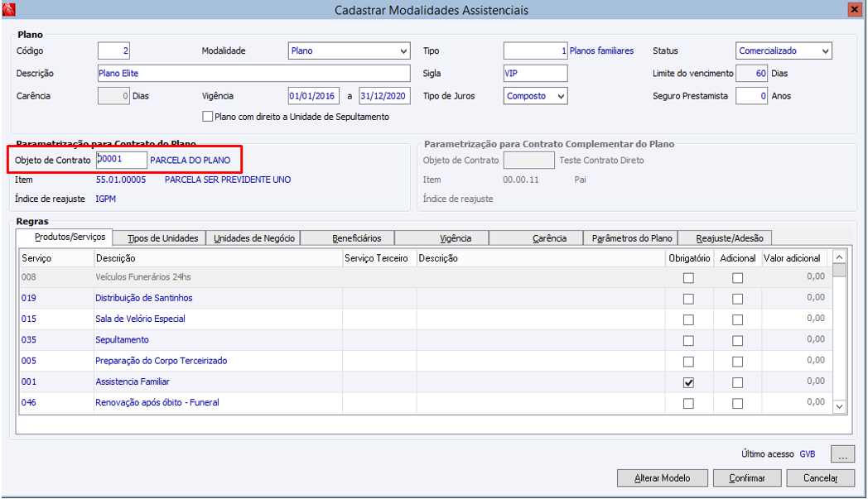The image size is (868, 499).
Task: Check Adicional for Distribuição de Santinhos
Action: click(x=737, y=298)
